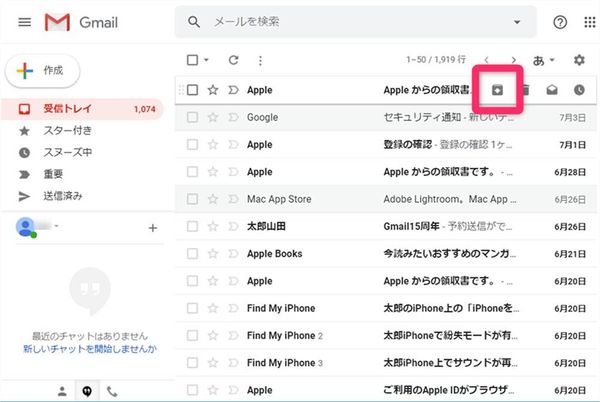The width and height of the screenshot is (600, 402).
Task: Check the first Apple receipt email
Action: tap(192, 90)
